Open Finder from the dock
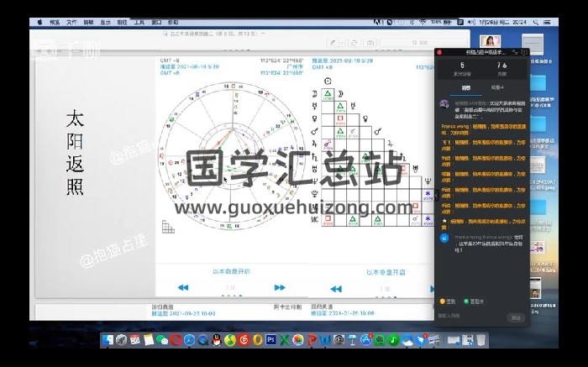This screenshot has width=588, height=367. [x=108, y=340]
